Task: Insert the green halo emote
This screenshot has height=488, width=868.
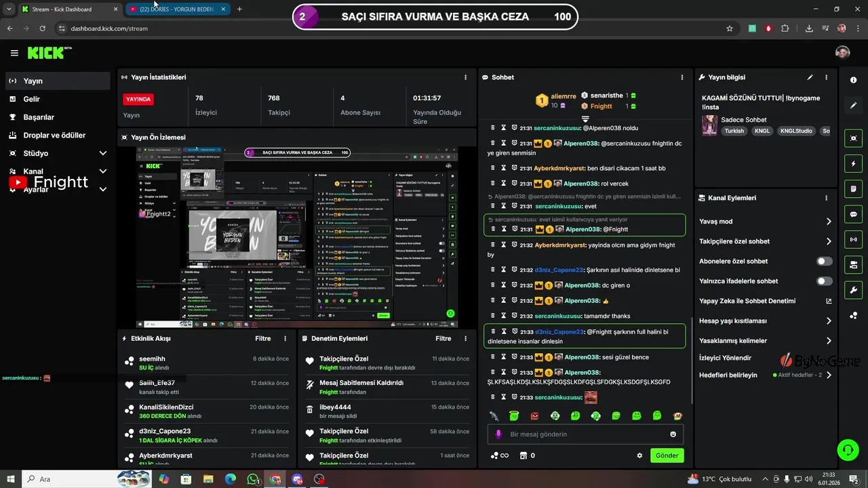Action: [x=514, y=415]
